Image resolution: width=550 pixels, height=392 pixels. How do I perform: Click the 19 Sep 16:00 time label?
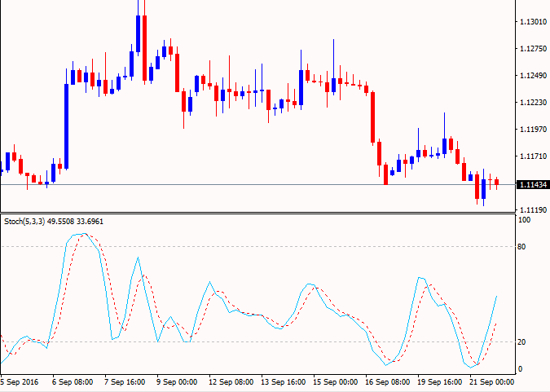(x=440, y=382)
